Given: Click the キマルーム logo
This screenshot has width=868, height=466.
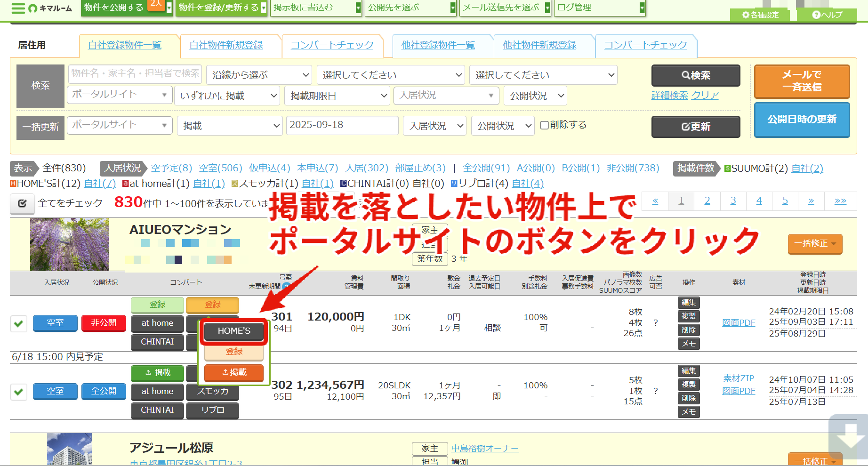Looking at the screenshot, I should tap(50, 8).
